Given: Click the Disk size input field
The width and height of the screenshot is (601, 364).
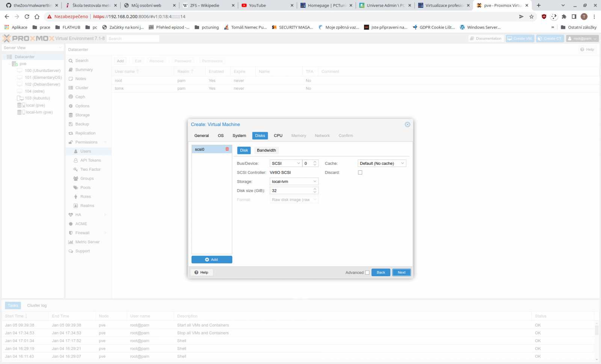Looking at the screenshot, I should click(x=291, y=191).
